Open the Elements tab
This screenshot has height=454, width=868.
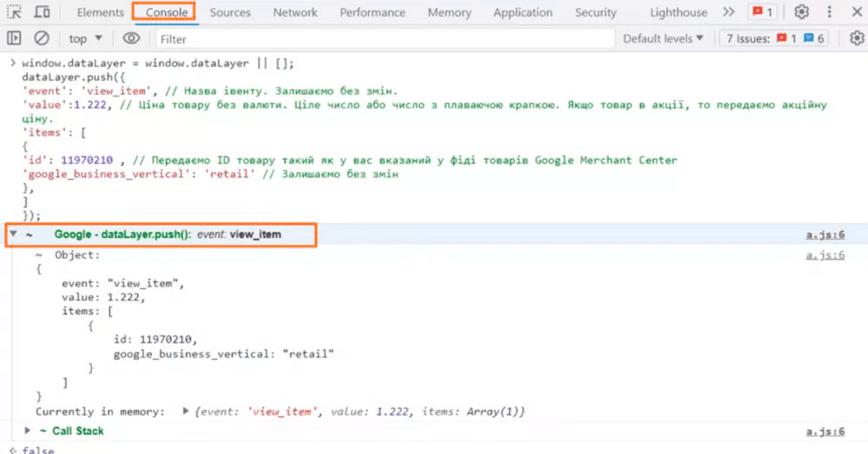(x=100, y=12)
